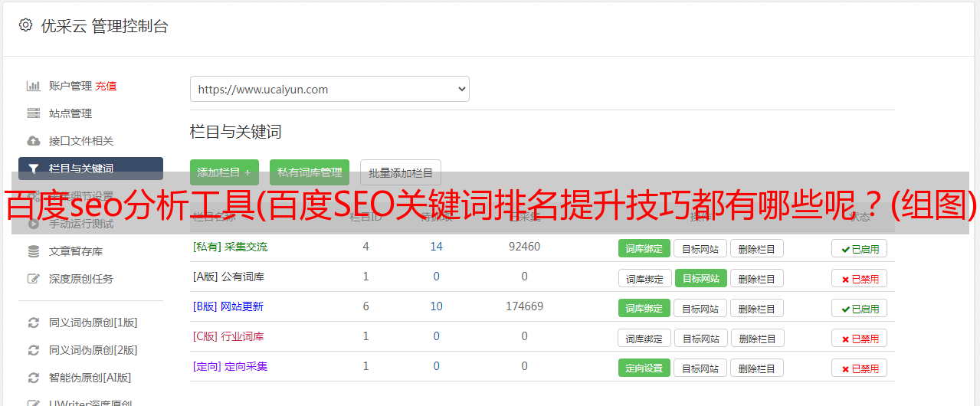Toggle 已启用 status for 采集交流
The height and width of the screenshot is (406, 980).
[860, 248]
